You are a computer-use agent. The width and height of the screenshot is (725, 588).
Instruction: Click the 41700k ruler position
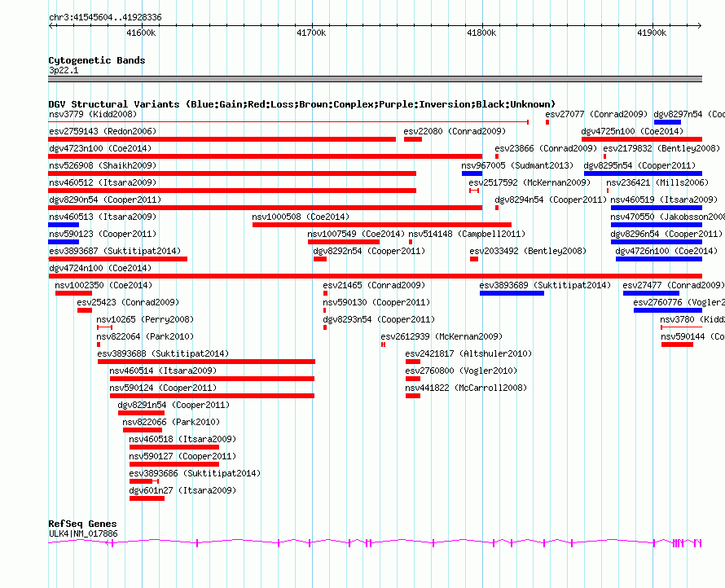[311, 33]
